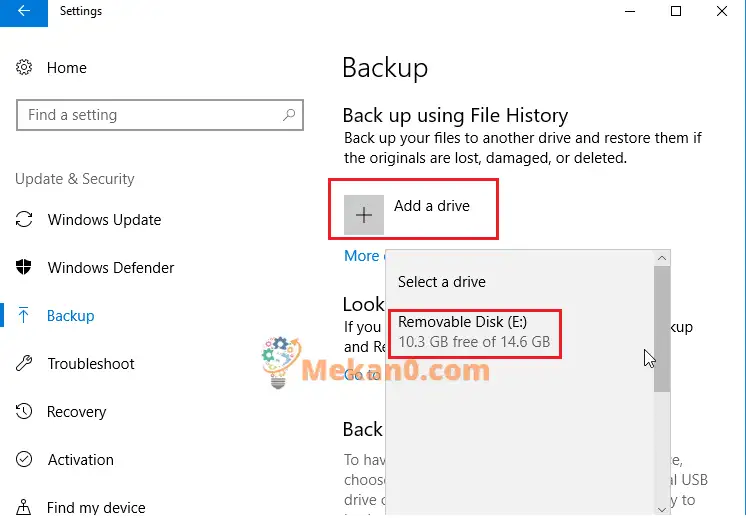Click the Troubleshoot wrench icon
746x518 pixels.
click(x=24, y=363)
